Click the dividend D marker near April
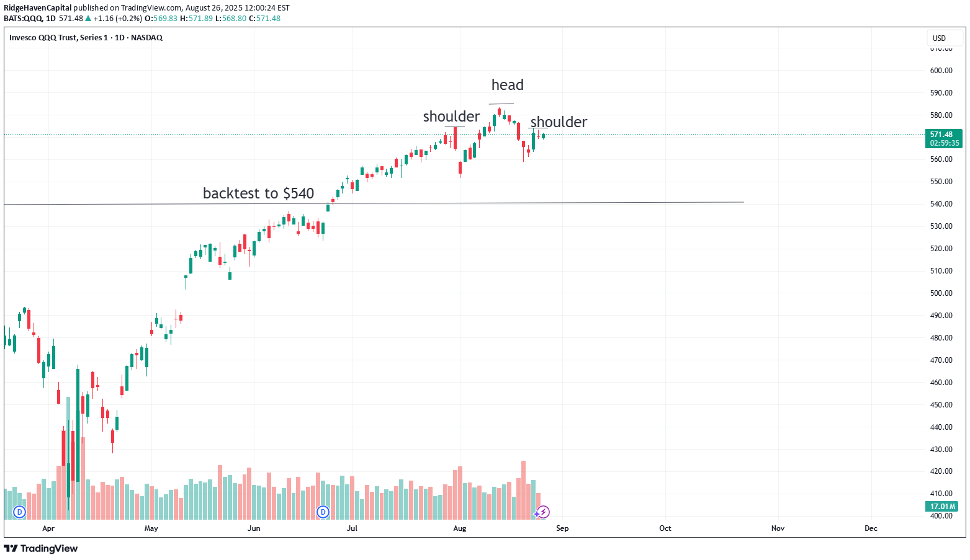 [20, 512]
